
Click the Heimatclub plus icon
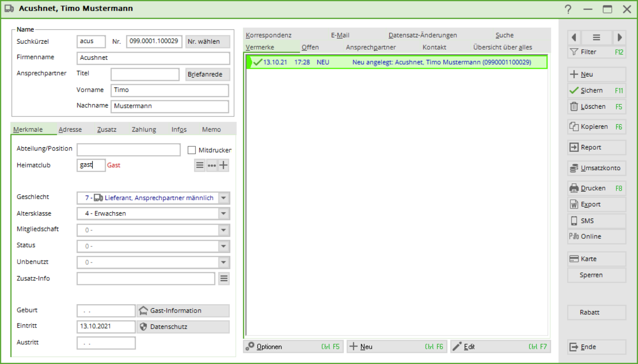(223, 166)
